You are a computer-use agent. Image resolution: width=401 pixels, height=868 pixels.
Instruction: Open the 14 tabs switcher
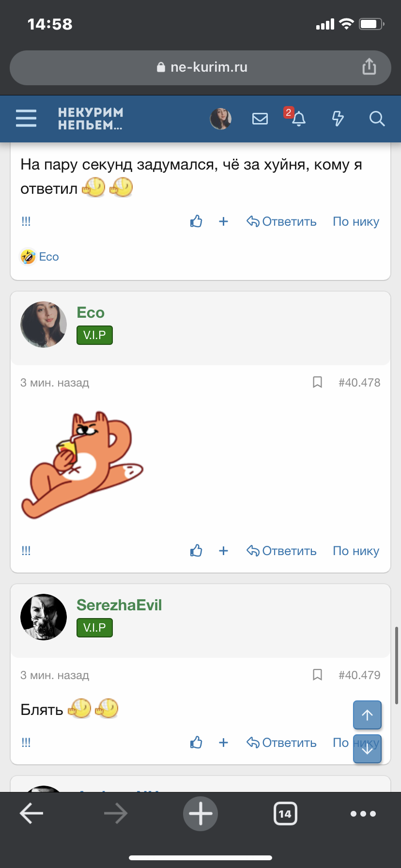[x=285, y=814]
